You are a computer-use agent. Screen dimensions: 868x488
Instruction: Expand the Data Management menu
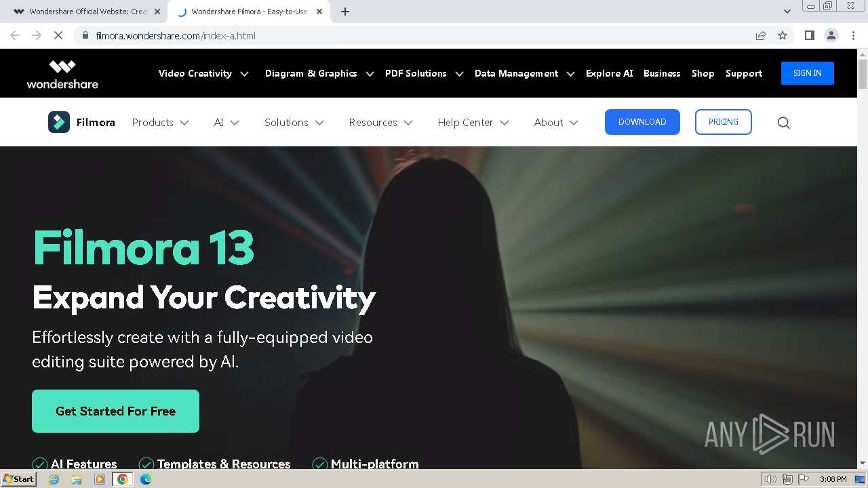[x=525, y=73]
